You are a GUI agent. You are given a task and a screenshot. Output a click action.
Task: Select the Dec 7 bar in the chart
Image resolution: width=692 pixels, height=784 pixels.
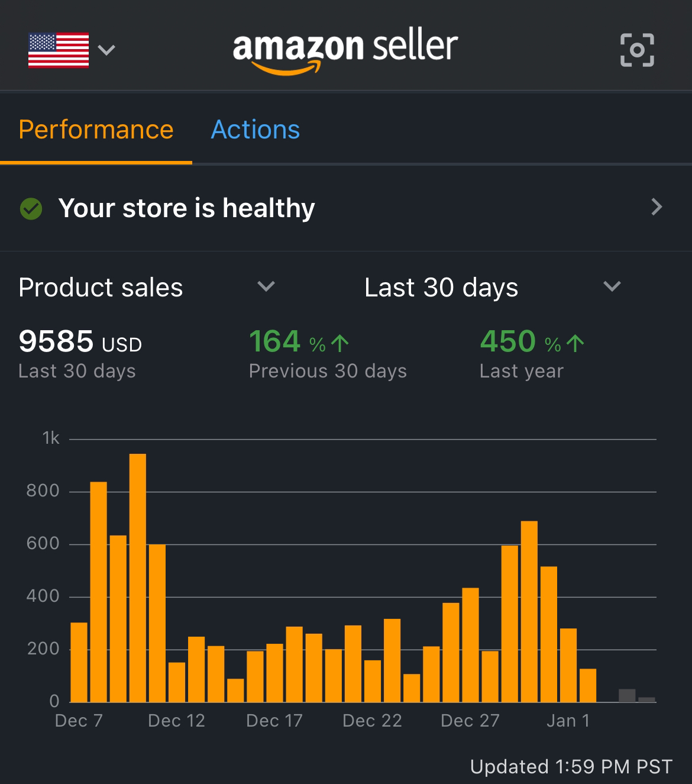click(x=79, y=662)
